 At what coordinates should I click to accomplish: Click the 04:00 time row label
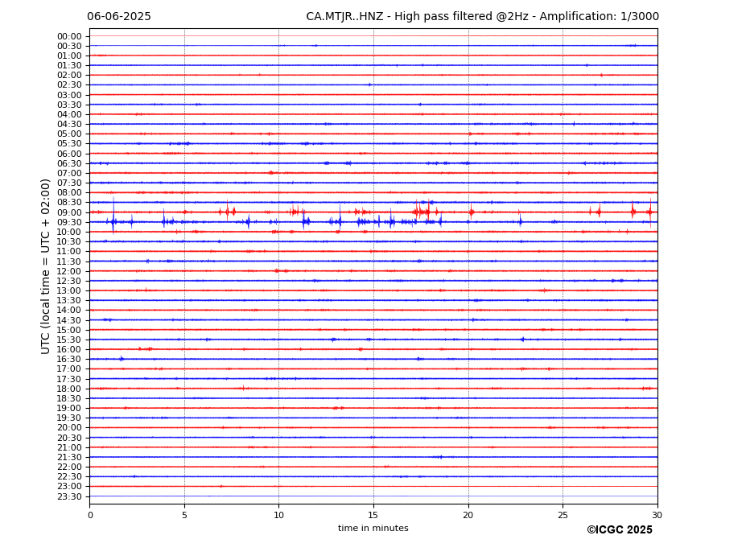pyautogui.click(x=69, y=115)
